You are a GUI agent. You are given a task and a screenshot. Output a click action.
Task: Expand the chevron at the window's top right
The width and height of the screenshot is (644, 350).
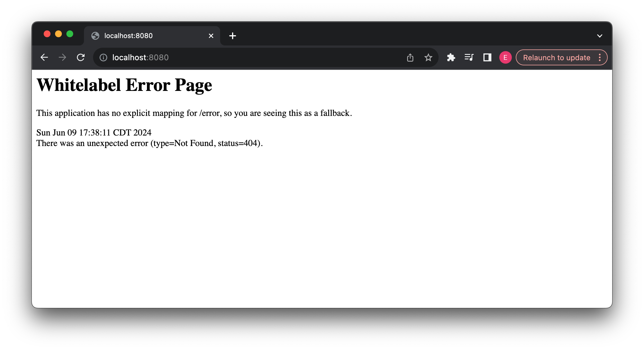tap(600, 36)
